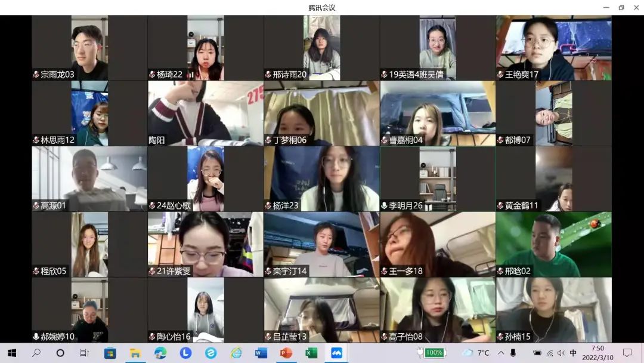Toggle the 中 Chinese input mode indicator
644x363 pixels.
point(573,353)
